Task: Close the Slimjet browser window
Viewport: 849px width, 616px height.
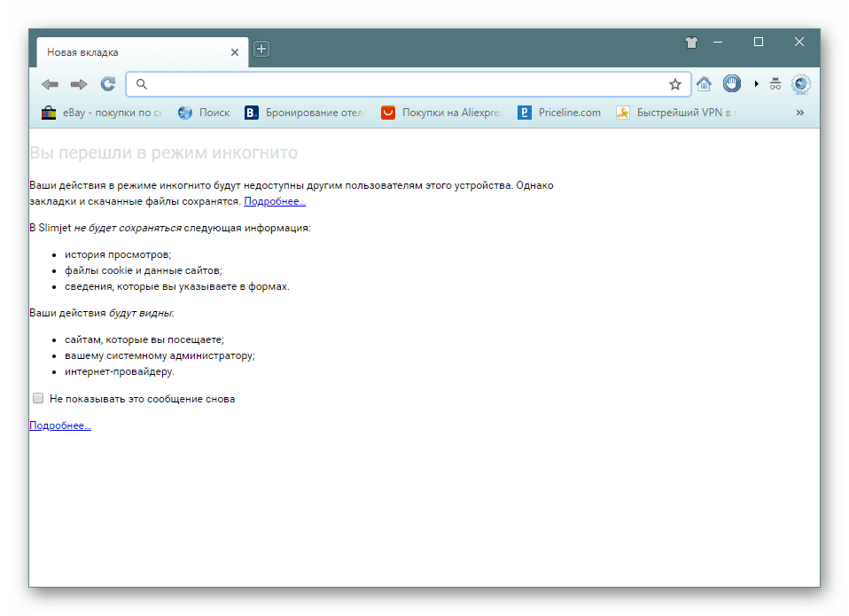Action: [x=799, y=43]
